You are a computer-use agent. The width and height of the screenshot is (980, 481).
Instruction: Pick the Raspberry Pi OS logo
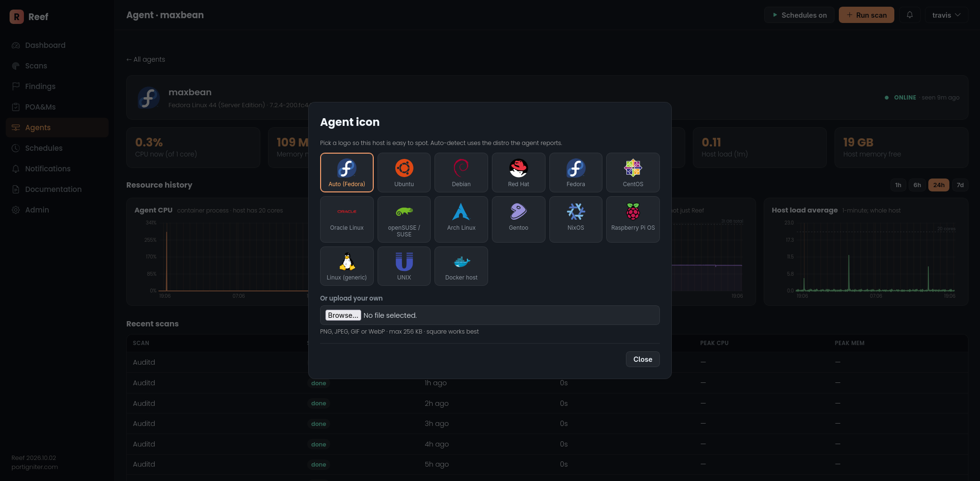point(633,219)
